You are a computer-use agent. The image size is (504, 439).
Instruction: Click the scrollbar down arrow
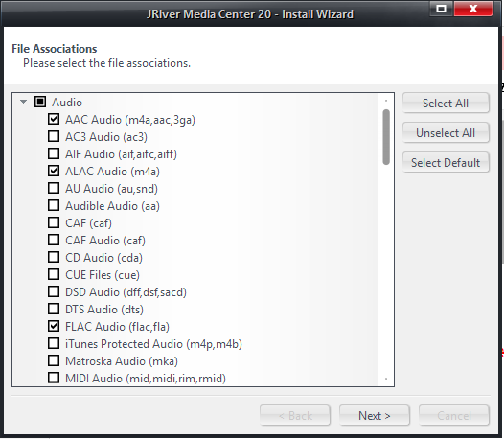click(386, 379)
